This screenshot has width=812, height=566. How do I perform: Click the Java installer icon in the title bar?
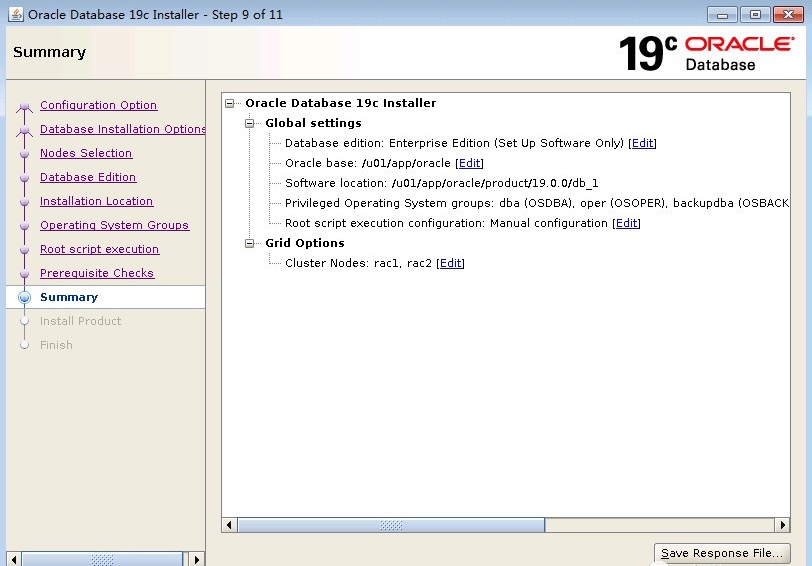(x=16, y=14)
